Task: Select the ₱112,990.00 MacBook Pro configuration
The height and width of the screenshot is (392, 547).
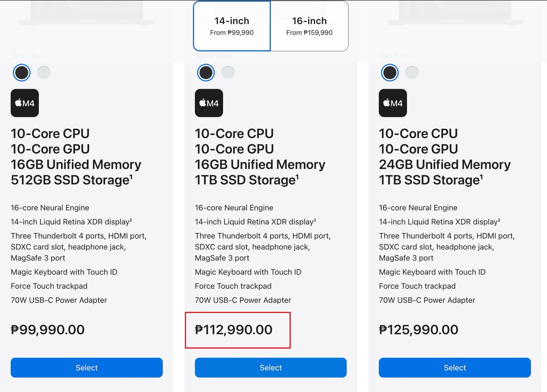Action: coord(271,368)
